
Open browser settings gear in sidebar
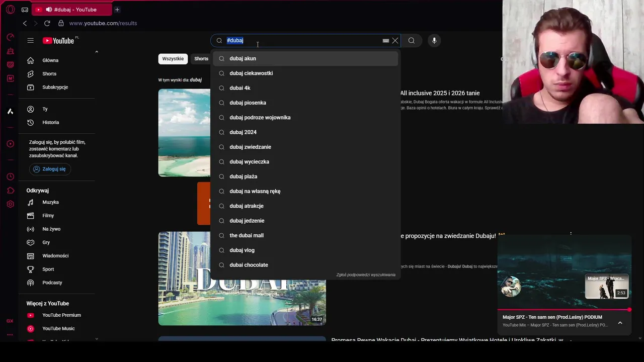[x=10, y=204]
